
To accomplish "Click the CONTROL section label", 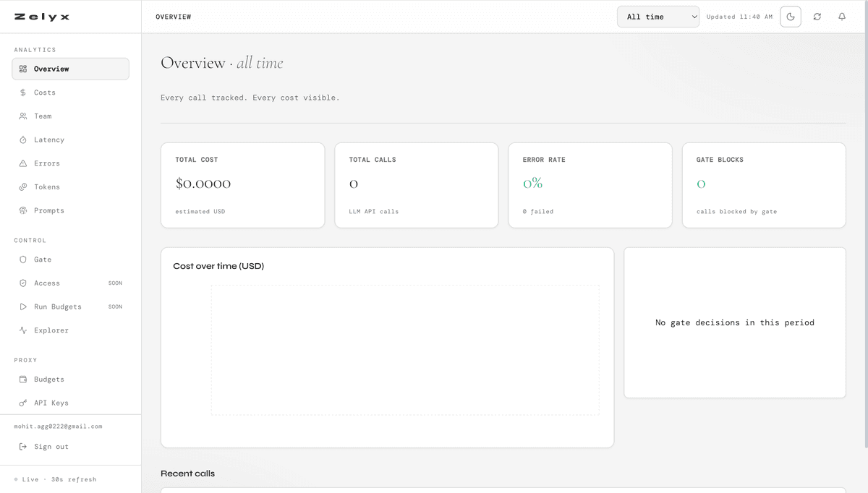I will 30,241.
